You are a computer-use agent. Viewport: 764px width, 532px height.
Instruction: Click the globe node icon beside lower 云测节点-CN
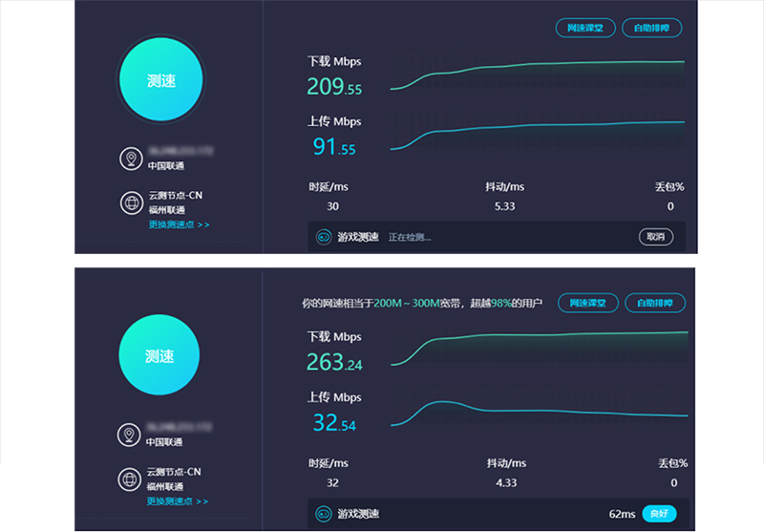point(130,479)
